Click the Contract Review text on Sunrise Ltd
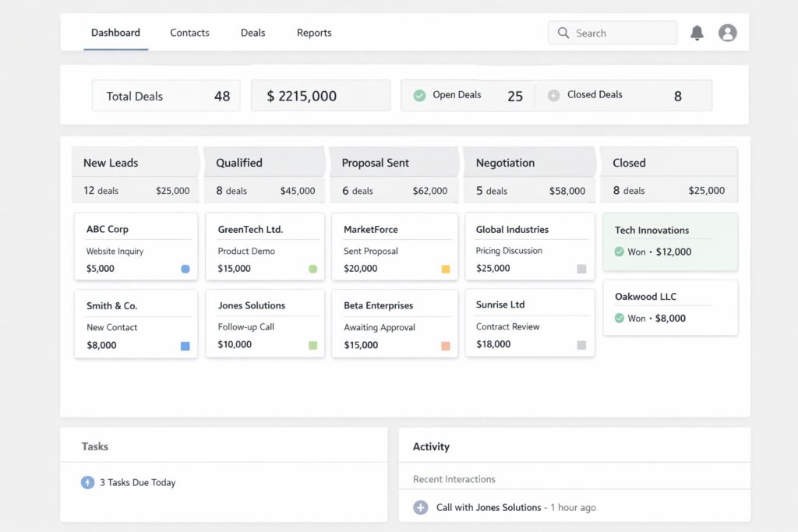 click(x=507, y=326)
